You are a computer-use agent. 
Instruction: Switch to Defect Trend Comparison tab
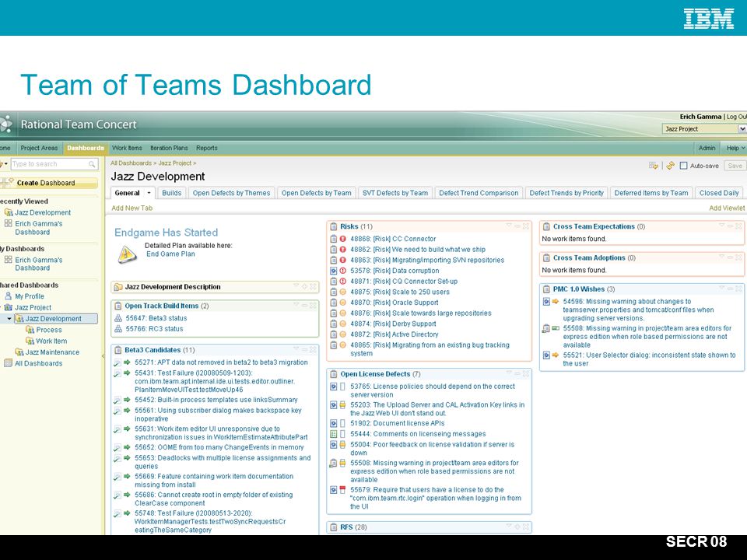479,193
